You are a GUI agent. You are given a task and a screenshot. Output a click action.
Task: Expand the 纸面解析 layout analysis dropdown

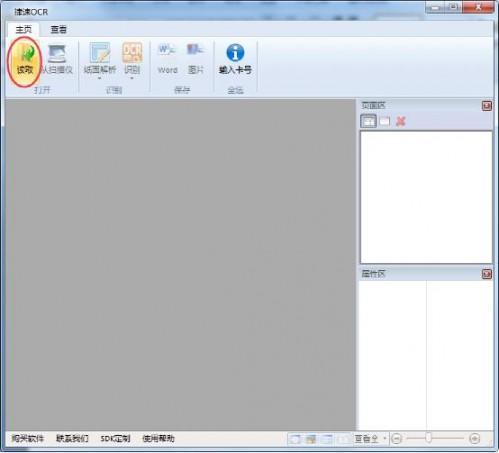(x=99, y=79)
